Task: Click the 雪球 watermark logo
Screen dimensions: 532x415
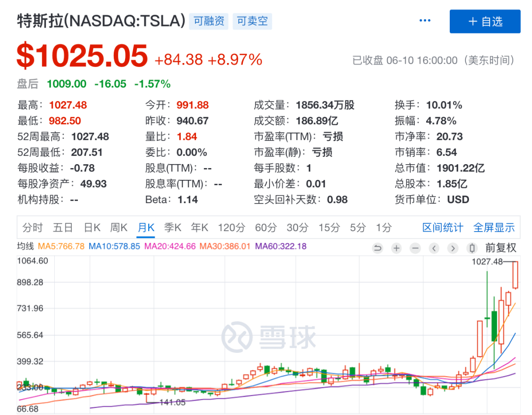Action: click(x=268, y=335)
